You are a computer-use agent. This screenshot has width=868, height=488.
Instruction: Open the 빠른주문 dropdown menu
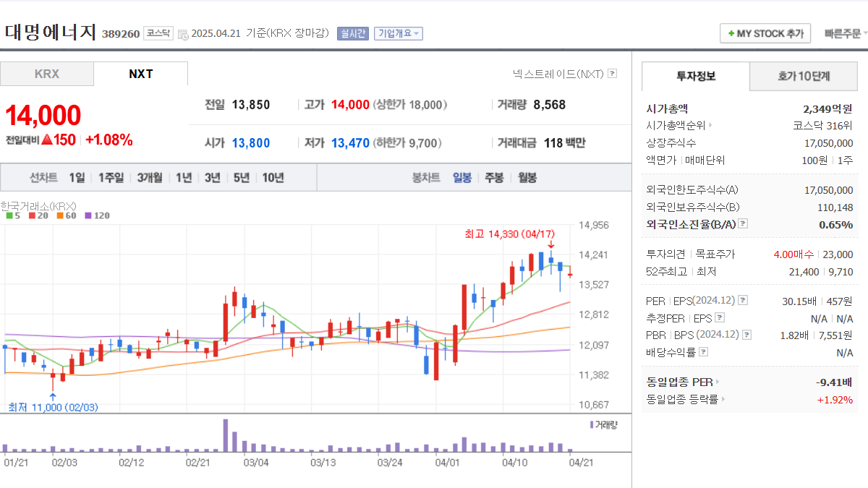846,34
